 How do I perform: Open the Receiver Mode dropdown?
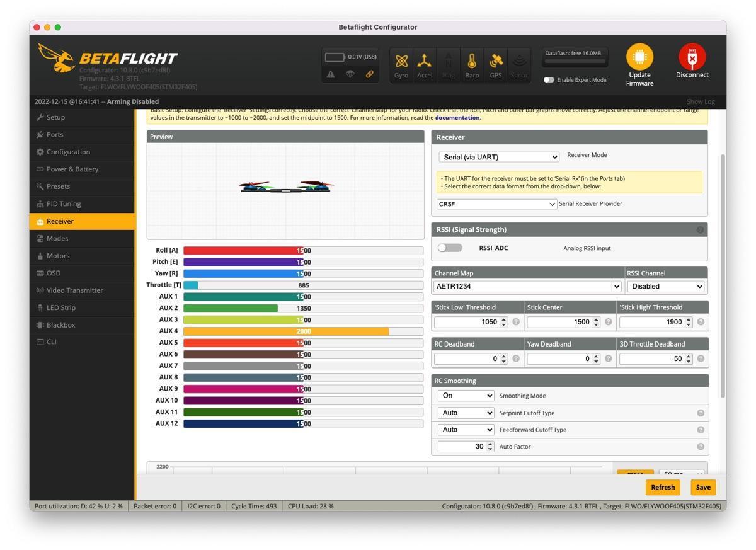click(x=499, y=157)
